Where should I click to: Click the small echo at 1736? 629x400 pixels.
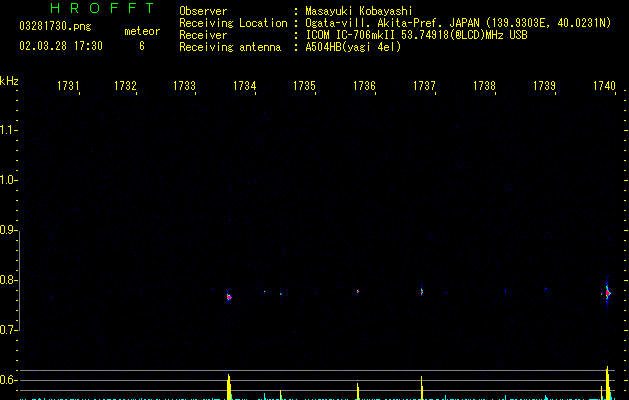(358, 291)
